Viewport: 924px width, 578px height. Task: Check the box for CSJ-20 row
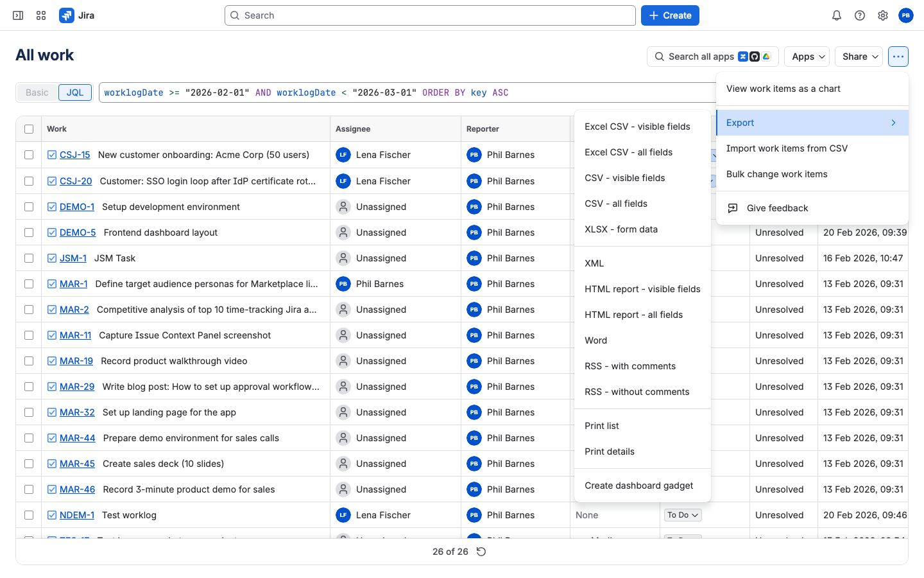click(x=29, y=181)
